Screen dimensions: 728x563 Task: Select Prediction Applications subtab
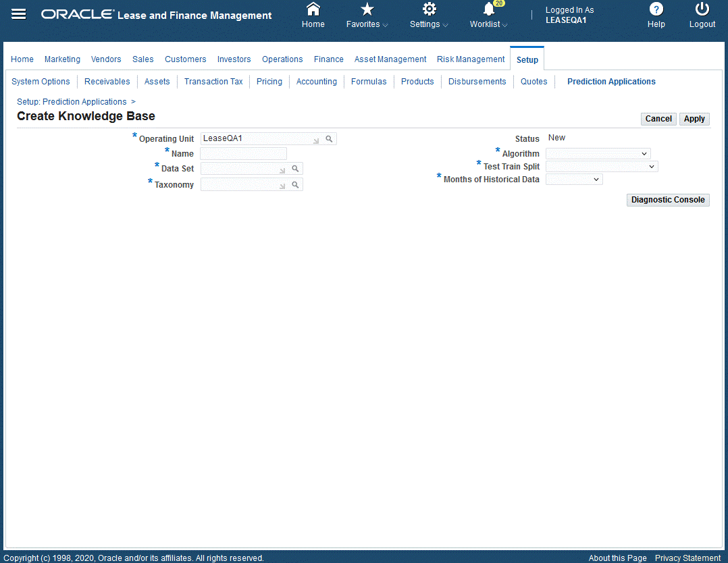pyautogui.click(x=611, y=82)
